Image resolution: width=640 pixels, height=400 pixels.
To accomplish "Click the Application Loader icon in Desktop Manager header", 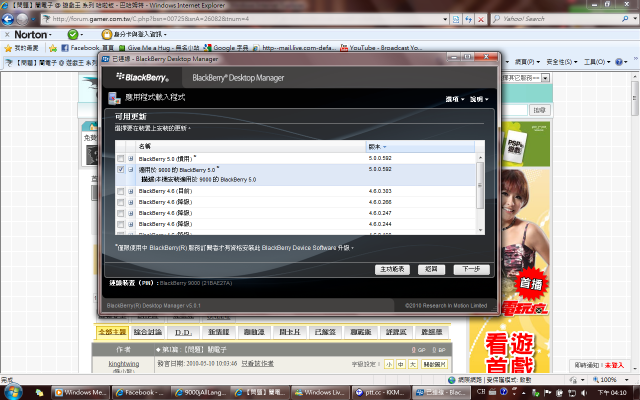I will click(114, 98).
